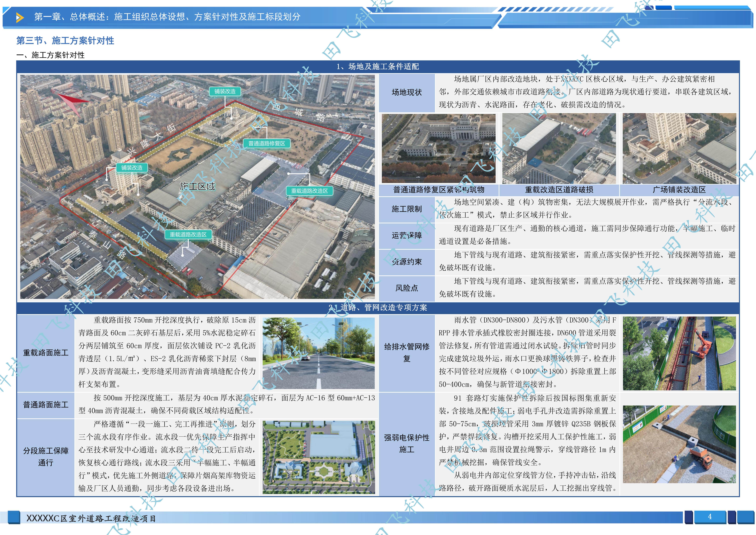The image size is (756, 535).
Task: Click table header 1、场地及施工条件适配
Action: pos(378,67)
